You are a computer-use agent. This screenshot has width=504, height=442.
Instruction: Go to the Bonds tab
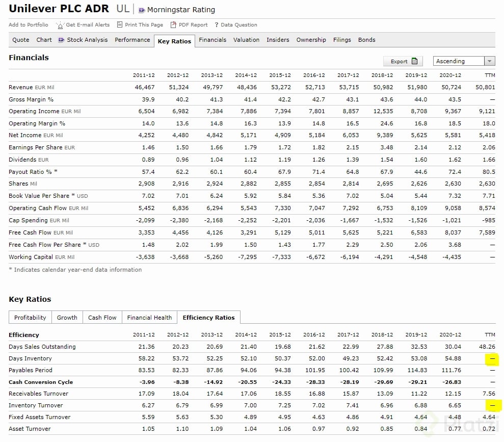367,40
